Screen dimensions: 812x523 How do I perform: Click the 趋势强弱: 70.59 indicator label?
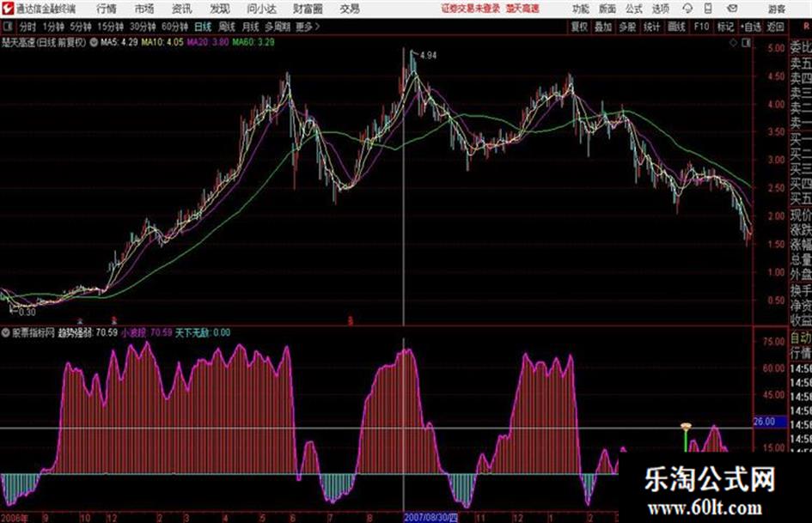coord(88,332)
